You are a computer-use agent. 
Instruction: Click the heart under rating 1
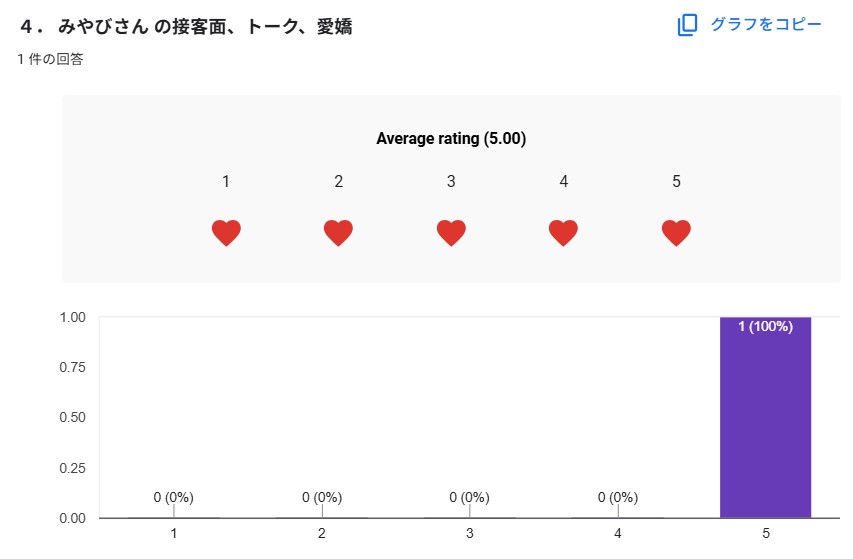pyautogui.click(x=226, y=233)
